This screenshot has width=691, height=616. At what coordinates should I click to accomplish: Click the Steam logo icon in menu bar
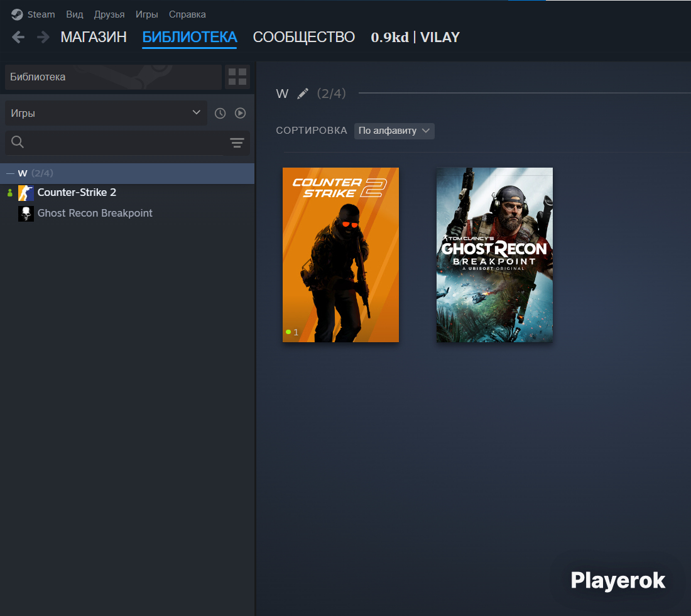pyautogui.click(x=17, y=14)
